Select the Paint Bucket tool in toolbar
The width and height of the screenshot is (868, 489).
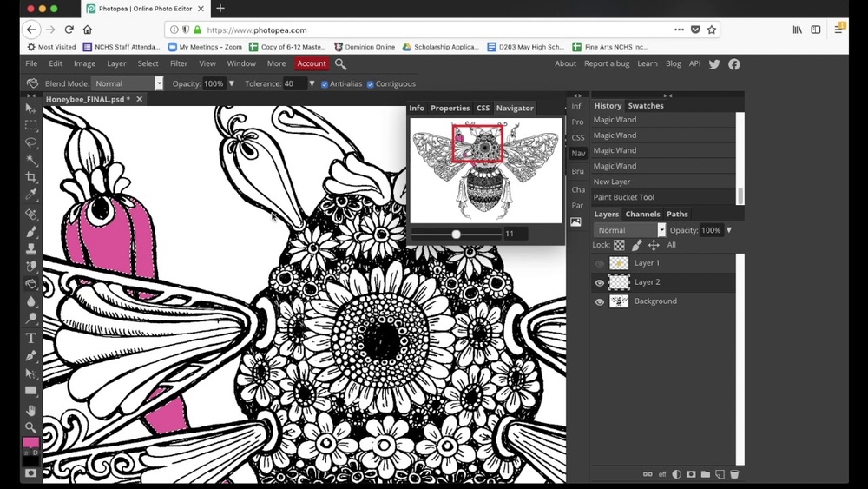30,284
